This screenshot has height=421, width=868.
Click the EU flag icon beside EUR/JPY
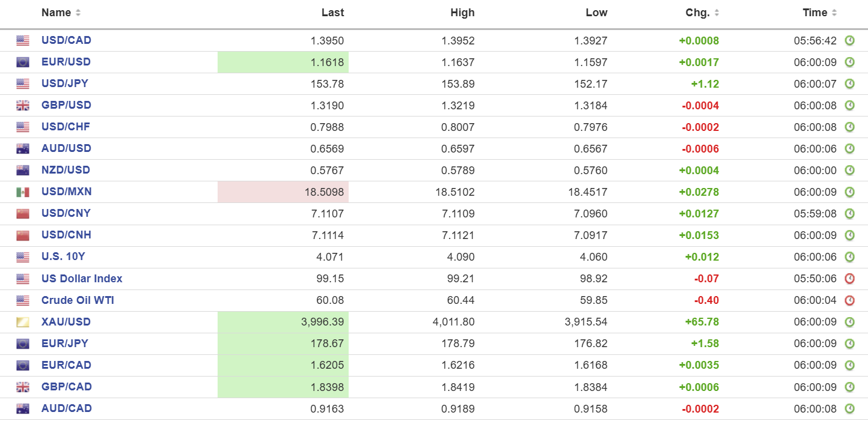(23, 344)
